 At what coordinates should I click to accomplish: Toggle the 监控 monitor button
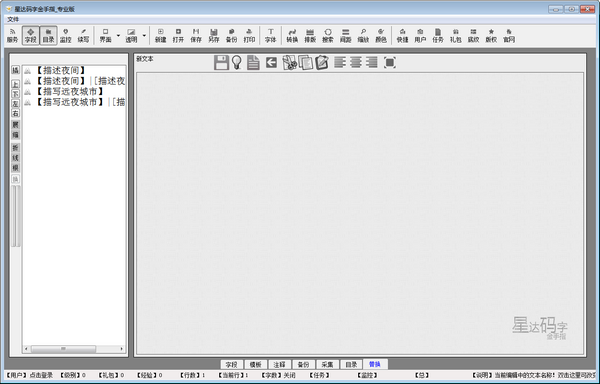[x=66, y=36]
